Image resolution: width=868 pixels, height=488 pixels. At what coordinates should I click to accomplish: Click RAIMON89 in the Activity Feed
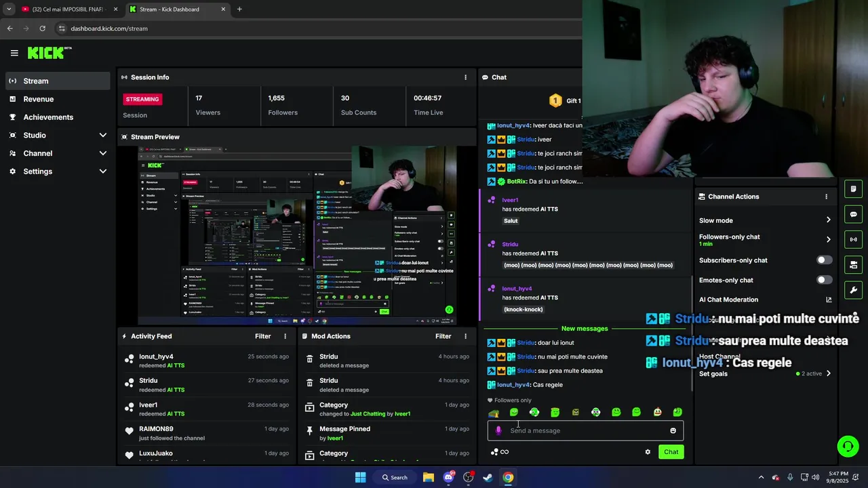[x=156, y=429]
